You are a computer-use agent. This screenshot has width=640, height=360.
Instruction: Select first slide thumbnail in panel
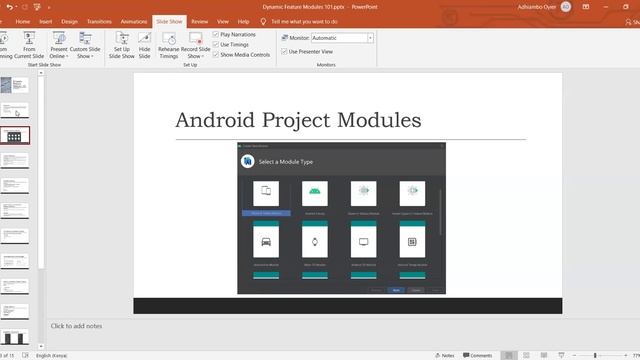pos(15,85)
